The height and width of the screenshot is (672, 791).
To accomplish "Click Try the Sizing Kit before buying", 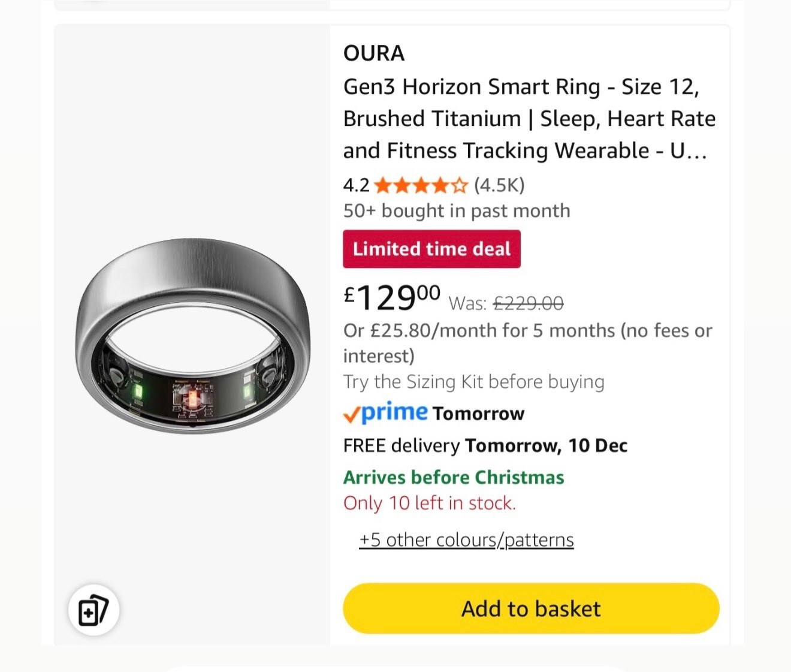I will point(473,381).
